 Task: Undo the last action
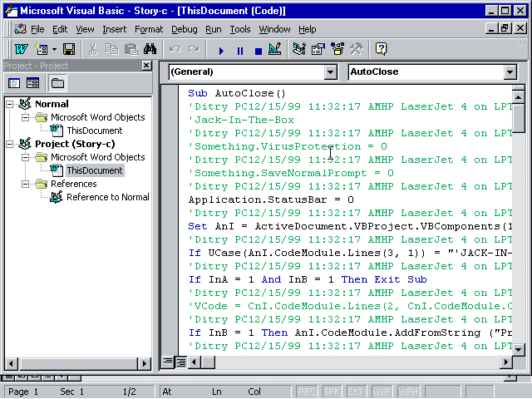[175, 49]
